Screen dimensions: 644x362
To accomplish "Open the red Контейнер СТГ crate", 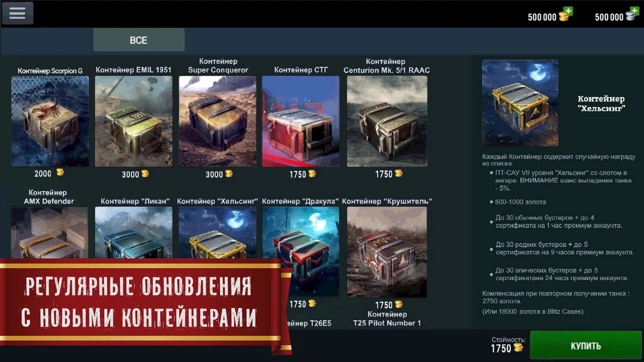I will 301,121.
